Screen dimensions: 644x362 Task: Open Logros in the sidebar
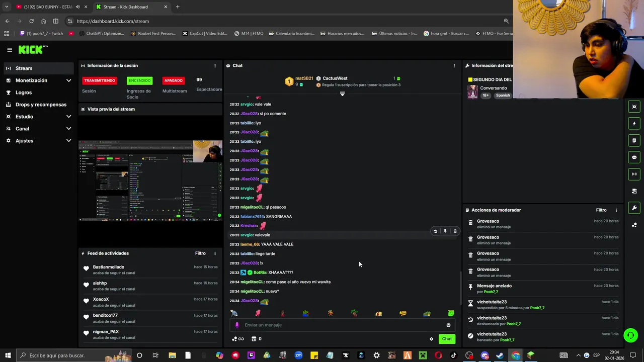tap(38, 93)
